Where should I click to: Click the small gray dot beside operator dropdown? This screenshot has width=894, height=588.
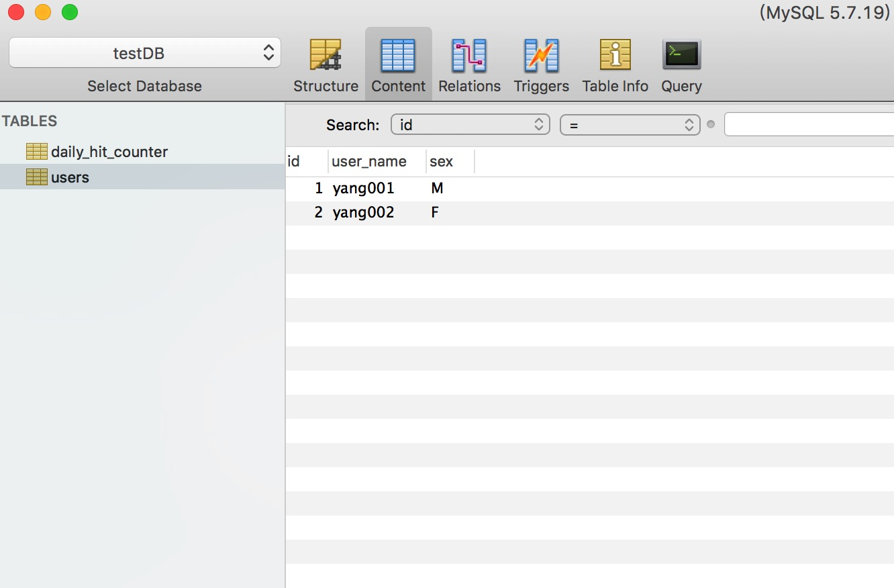tap(711, 124)
